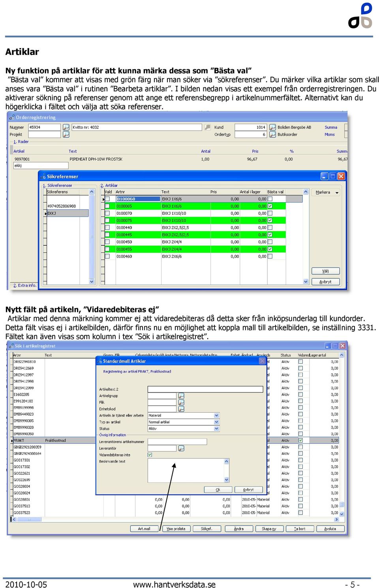379x588 pixels.
Task: Open the 'Artikeln är tjänst eller arbete' dropdown
Action: coord(216,415)
